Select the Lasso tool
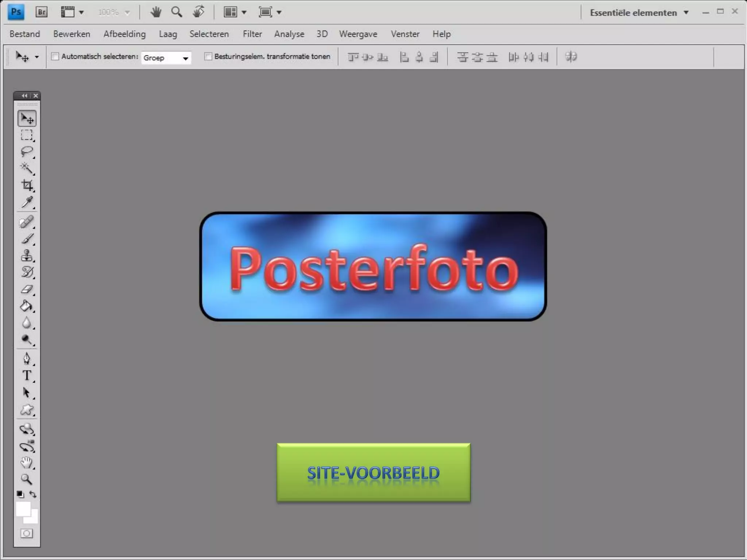 (x=27, y=151)
